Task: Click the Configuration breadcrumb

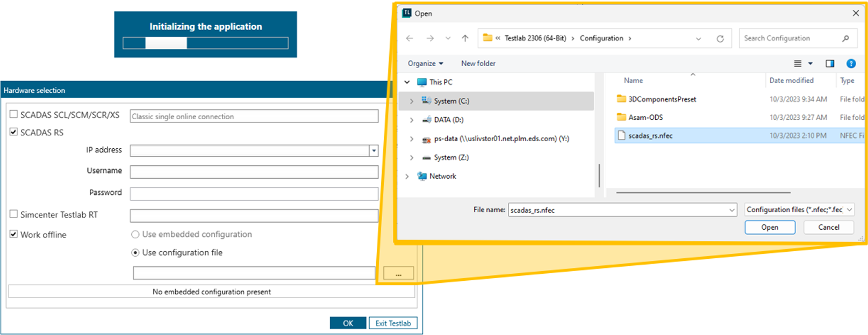Action: point(601,38)
